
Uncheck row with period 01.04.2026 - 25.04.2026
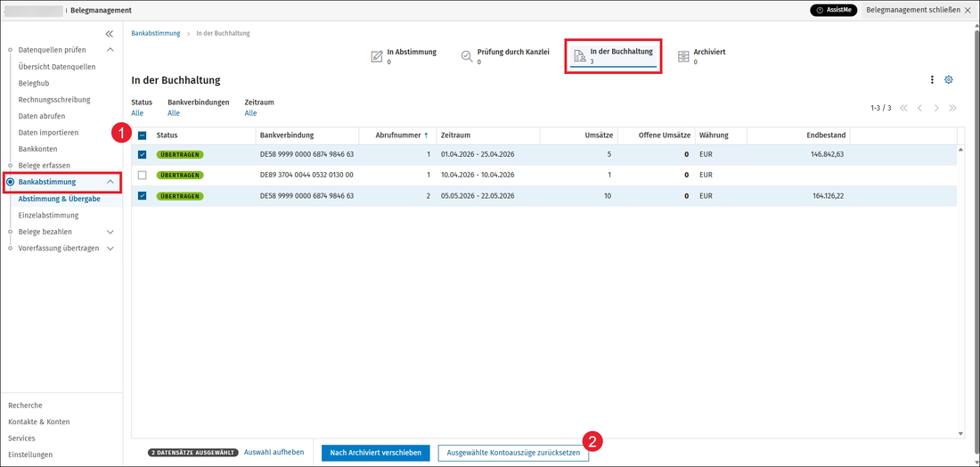[x=142, y=154]
